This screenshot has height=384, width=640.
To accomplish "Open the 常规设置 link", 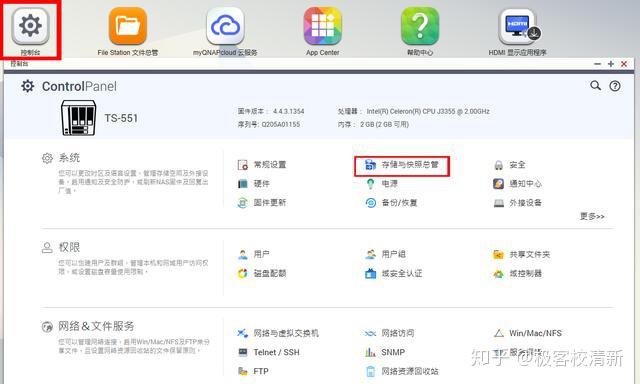I will [270, 165].
